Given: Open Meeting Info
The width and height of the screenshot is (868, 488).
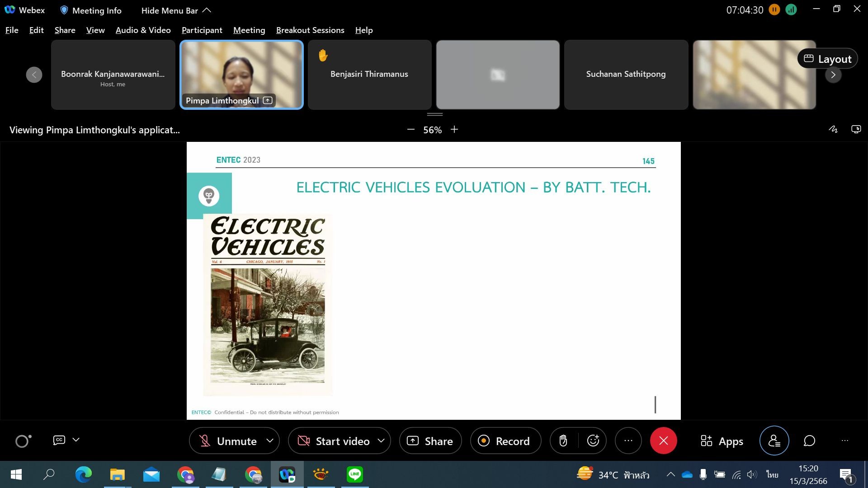Looking at the screenshot, I should coord(90,10).
